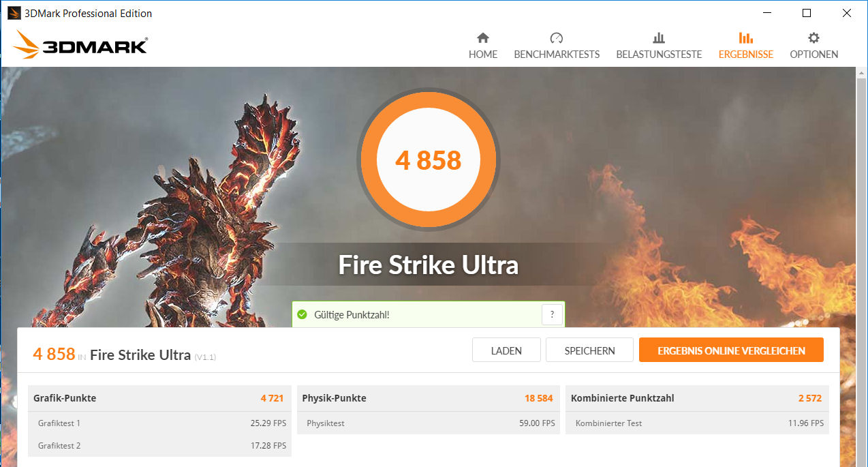Screen dimensions: 868x467
Task: Click the Fire Strike Ultra banner title
Action: (x=429, y=265)
